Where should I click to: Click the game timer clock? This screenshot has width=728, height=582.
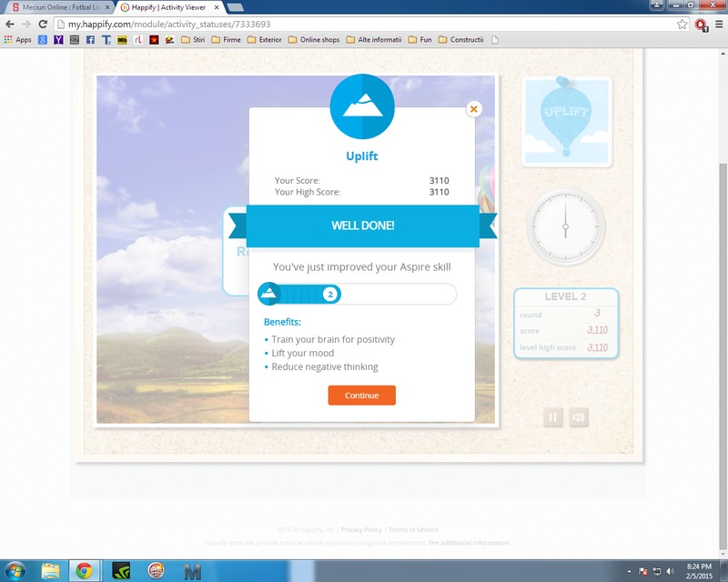565,227
